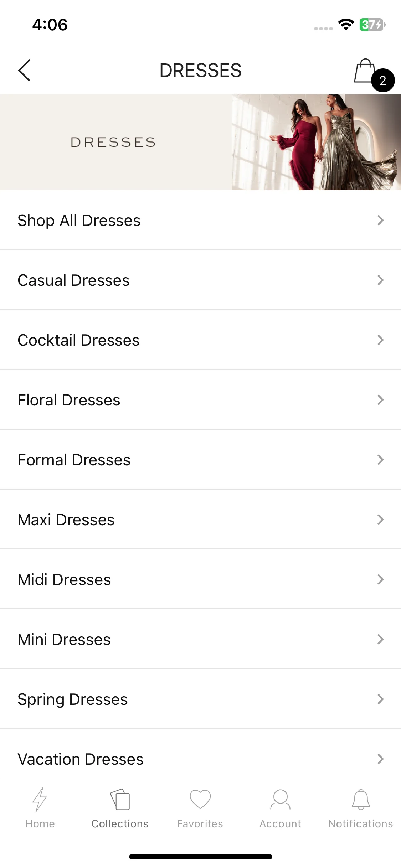The height and width of the screenshot is (868, 401).
Task: Expand Shop All Dresses chevron
Action: pyautogui.click(x=380, y=220)
